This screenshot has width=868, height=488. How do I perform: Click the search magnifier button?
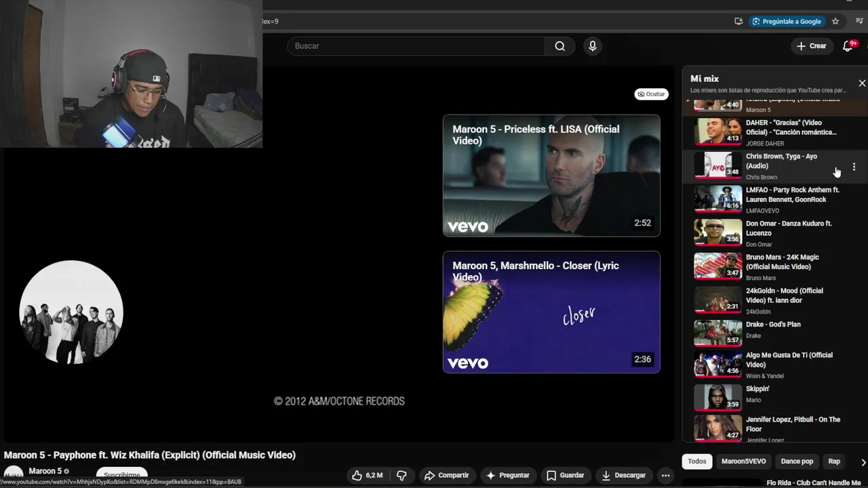(x=559, y=46)
